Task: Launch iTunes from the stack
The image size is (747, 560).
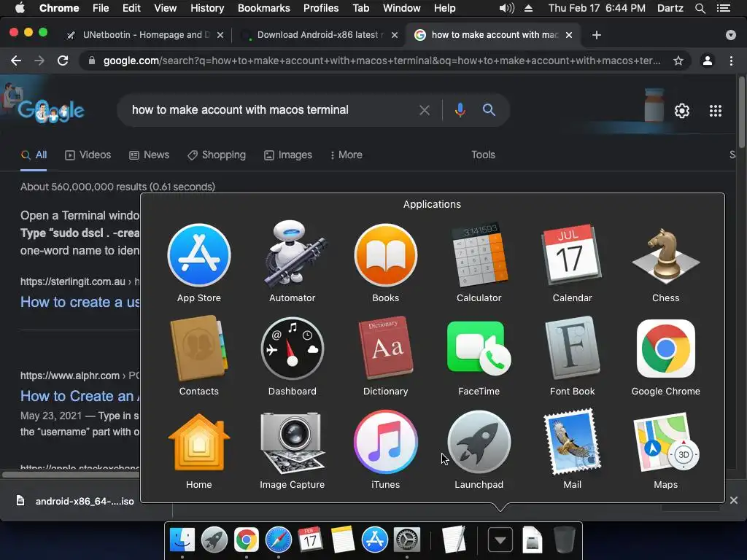Action: coord(385,443)
